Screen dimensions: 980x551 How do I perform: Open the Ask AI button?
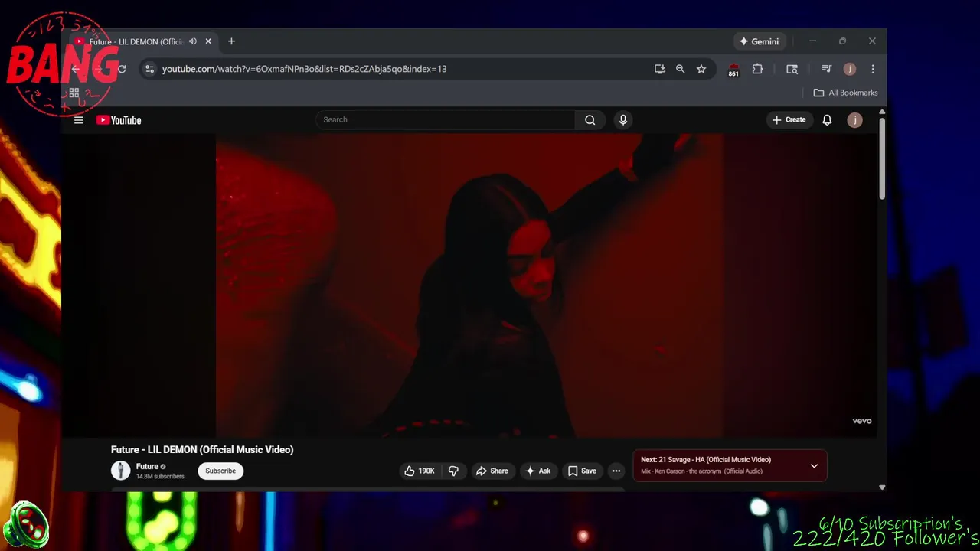(537, 471)
